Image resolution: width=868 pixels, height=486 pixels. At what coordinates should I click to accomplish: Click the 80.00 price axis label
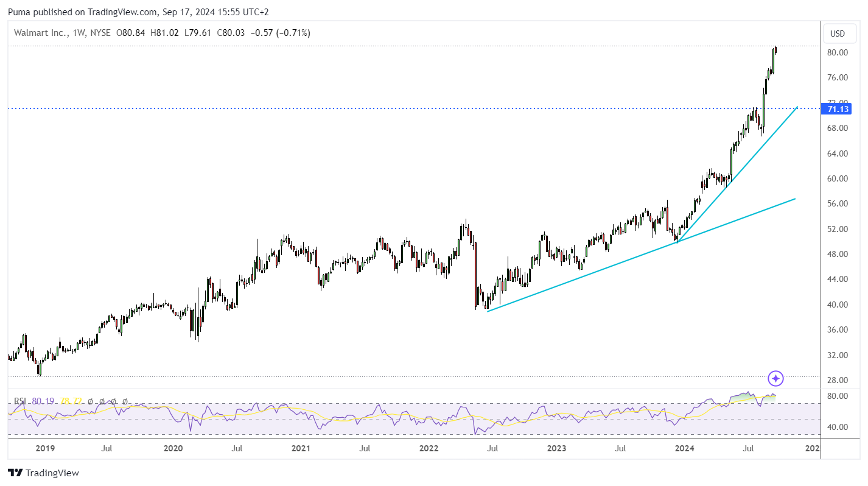tap(838, 52)
